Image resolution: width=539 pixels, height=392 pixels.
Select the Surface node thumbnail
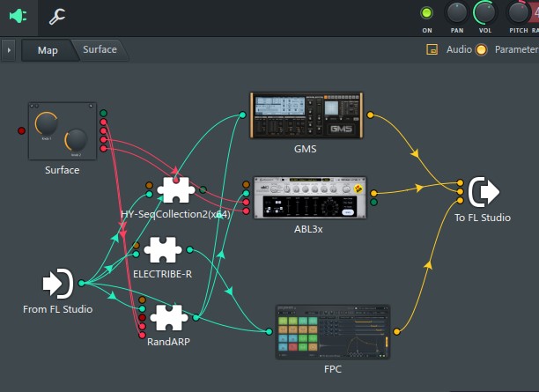[63, 131]
